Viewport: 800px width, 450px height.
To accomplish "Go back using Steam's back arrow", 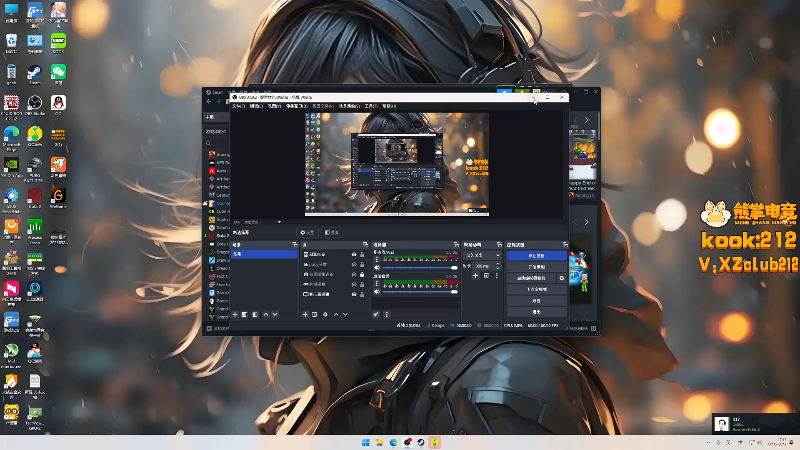I will pyautogui.click(x=209, y=102).
